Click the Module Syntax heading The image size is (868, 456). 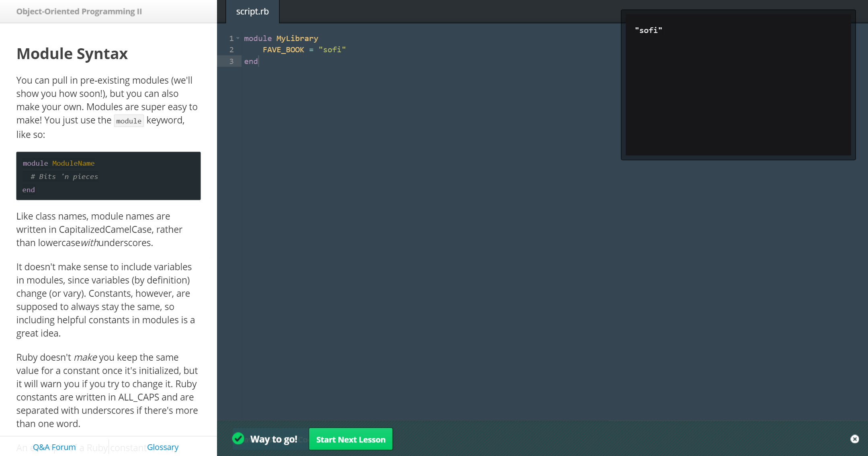click(72, 53)
